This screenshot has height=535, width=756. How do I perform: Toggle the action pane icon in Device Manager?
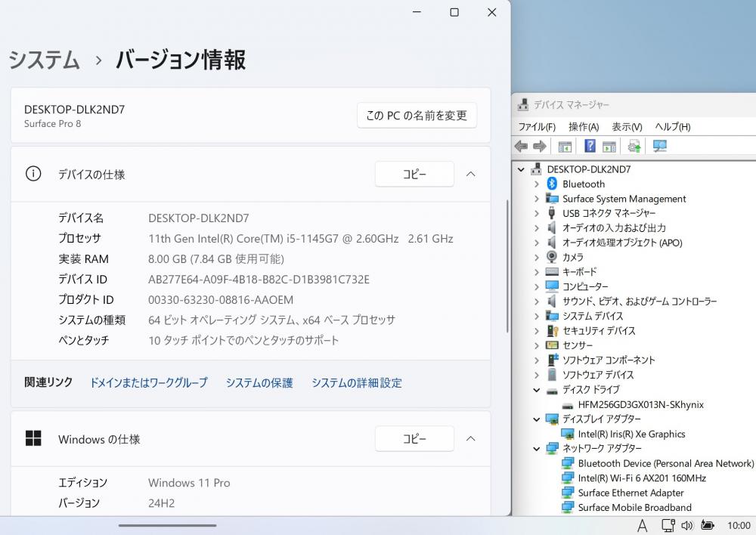tap(609, 147)
